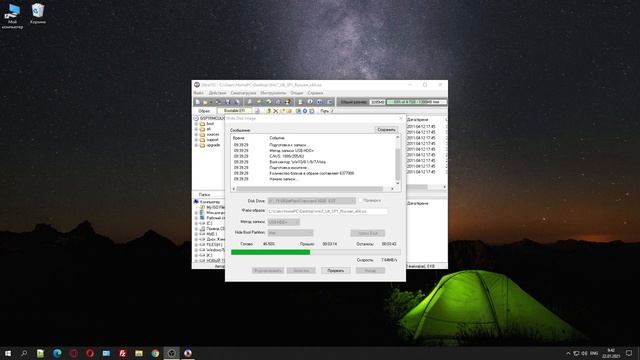The image size is (640, 360).
Task: Open Disk Drive dropdown
Action: (x=312, y=201)
